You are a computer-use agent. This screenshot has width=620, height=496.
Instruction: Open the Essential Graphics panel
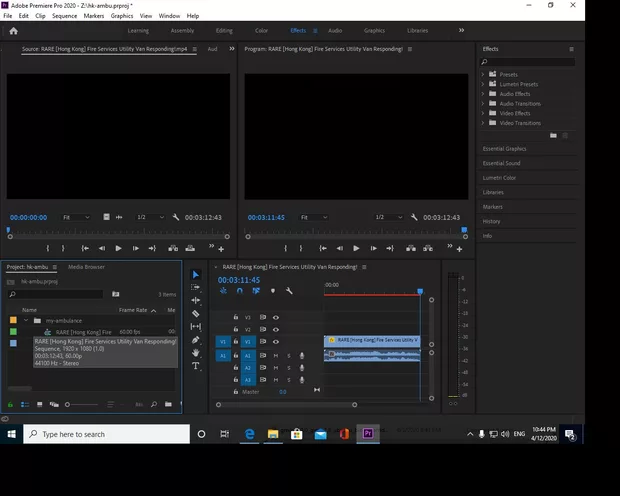click(x=504, y=148)
